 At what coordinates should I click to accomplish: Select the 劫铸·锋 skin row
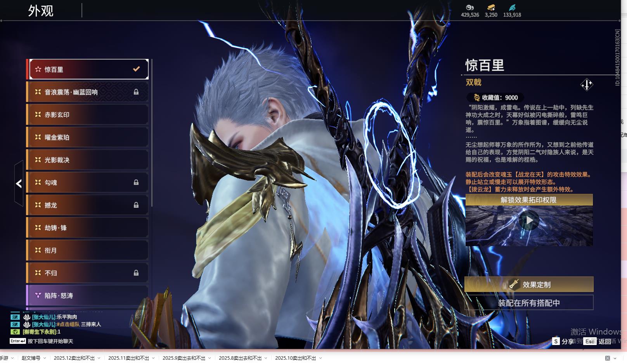click(x=87, y=228)
